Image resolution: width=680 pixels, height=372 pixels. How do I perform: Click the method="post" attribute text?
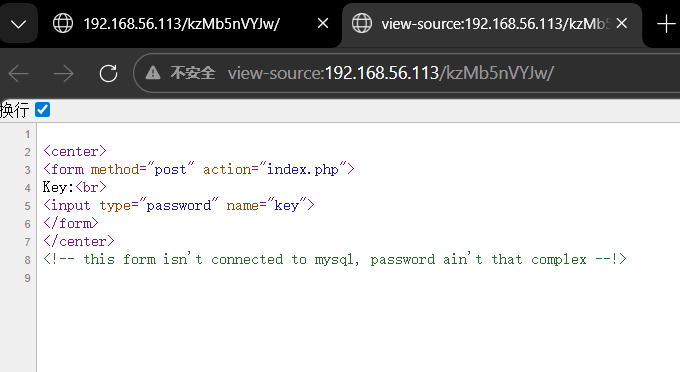pyautogui.click(x=143, y=170)
